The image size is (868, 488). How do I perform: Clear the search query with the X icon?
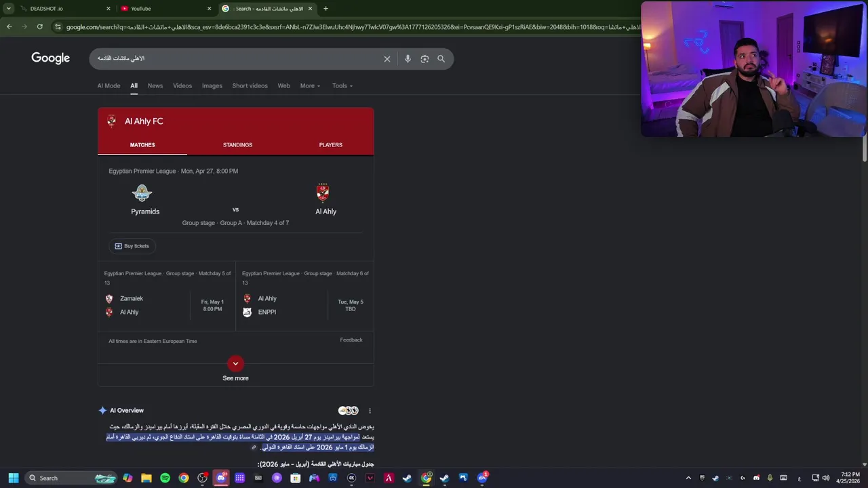(387, 59)
